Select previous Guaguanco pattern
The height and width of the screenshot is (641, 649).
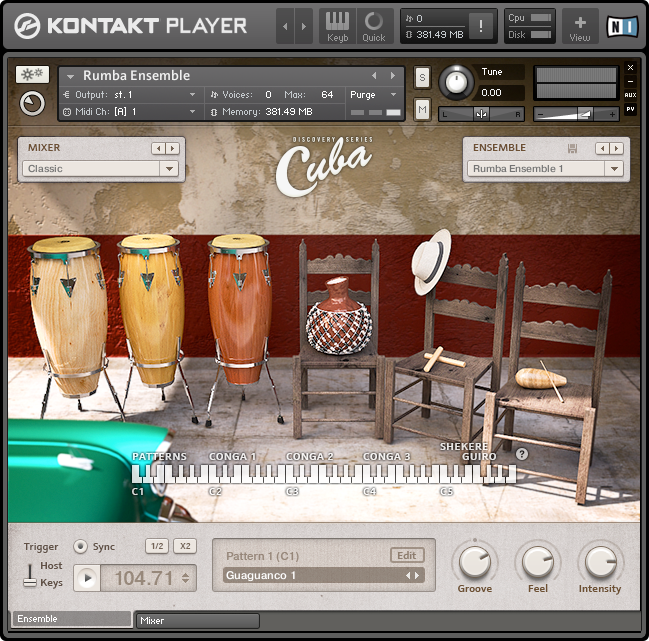(408, 575)
